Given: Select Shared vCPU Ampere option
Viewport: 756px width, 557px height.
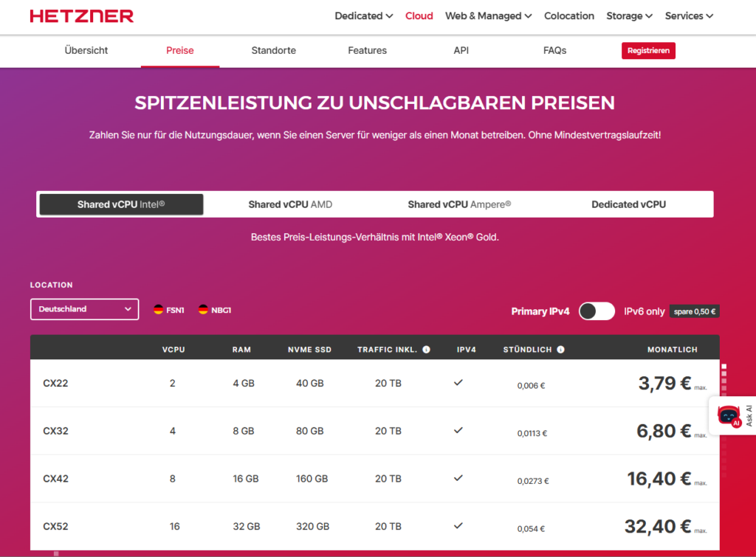Looking at the screenshot, I should pyautogui.click(x=459, y=204).
